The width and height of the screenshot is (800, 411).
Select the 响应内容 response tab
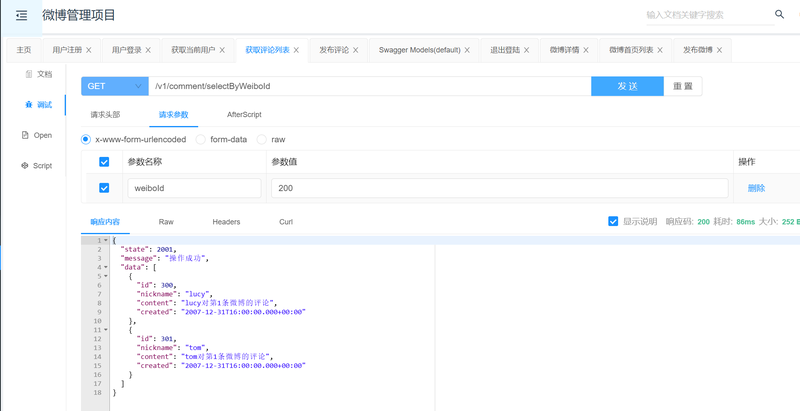pos(105,222)
